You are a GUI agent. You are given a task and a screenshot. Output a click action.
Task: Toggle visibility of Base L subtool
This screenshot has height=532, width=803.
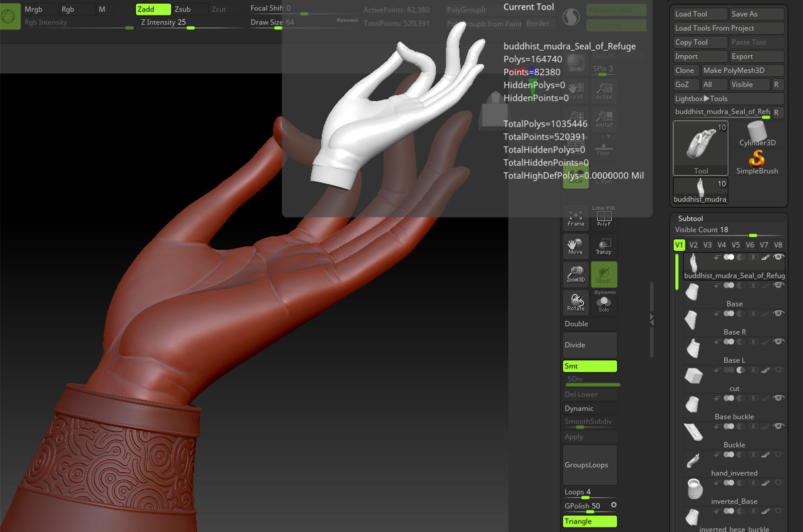click(x=778, y=342)
